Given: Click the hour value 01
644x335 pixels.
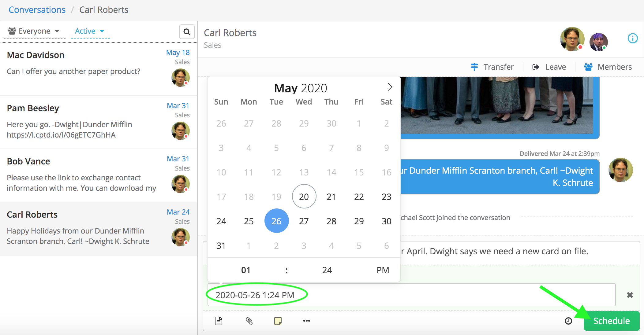Looking at the screenshot, I should click(246, 270).
